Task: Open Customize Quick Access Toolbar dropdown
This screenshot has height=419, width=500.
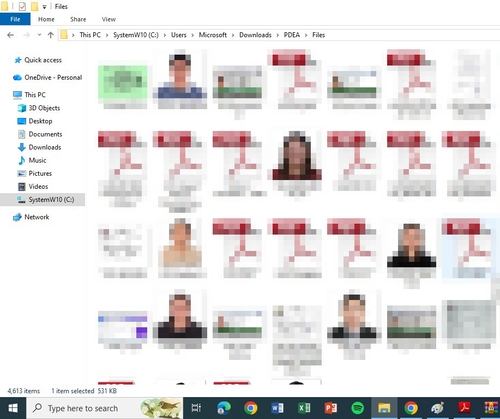Action: coord(44,7)
